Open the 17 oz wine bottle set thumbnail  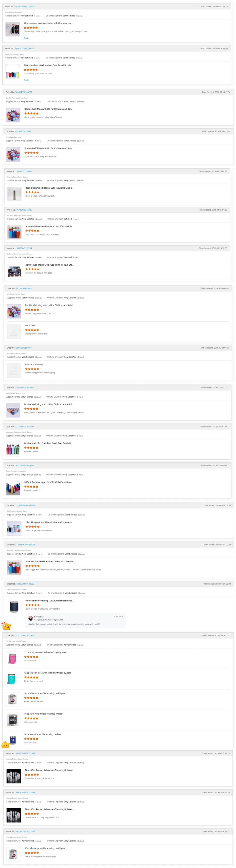click(x=13, y=30)
